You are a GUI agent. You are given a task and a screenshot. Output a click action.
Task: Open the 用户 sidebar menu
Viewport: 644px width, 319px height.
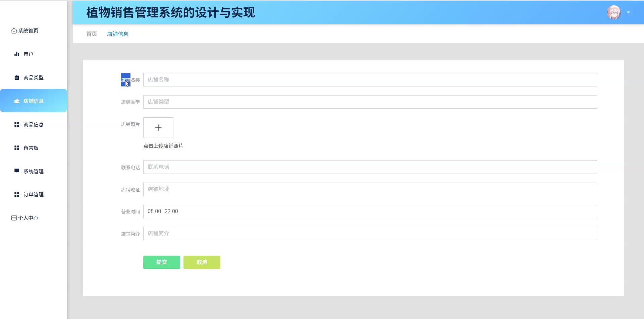(34, 54)
